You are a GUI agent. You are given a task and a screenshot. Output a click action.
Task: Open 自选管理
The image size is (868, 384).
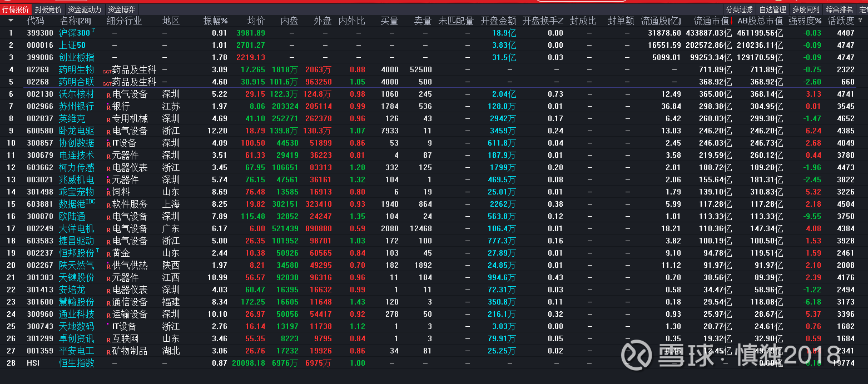click(772, 9)
